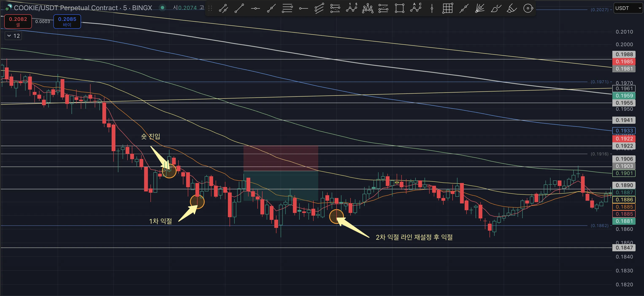Click the 0.2010 price scale value
Screen dimensions: 644x296
pyautogui.click(x=624, y=32)
